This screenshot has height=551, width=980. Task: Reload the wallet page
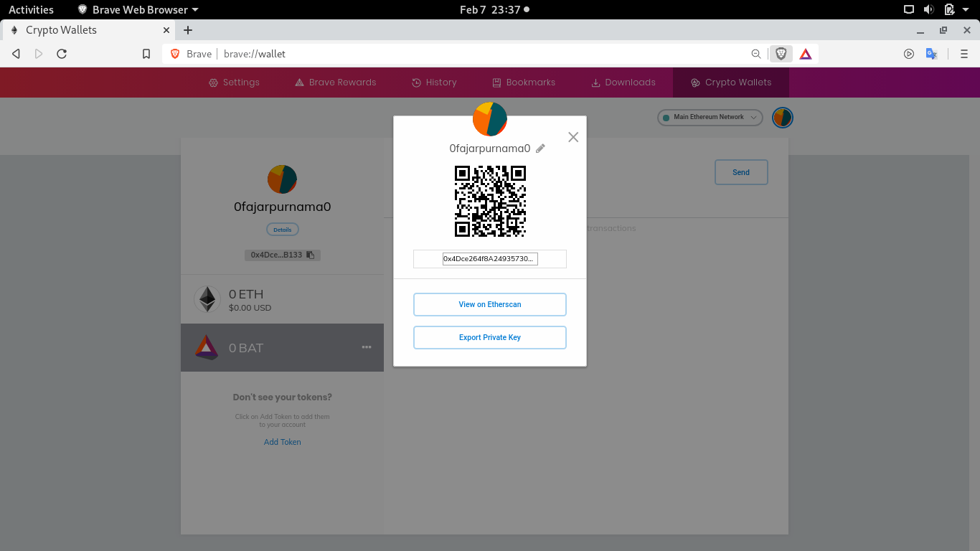tap(62, 54)
